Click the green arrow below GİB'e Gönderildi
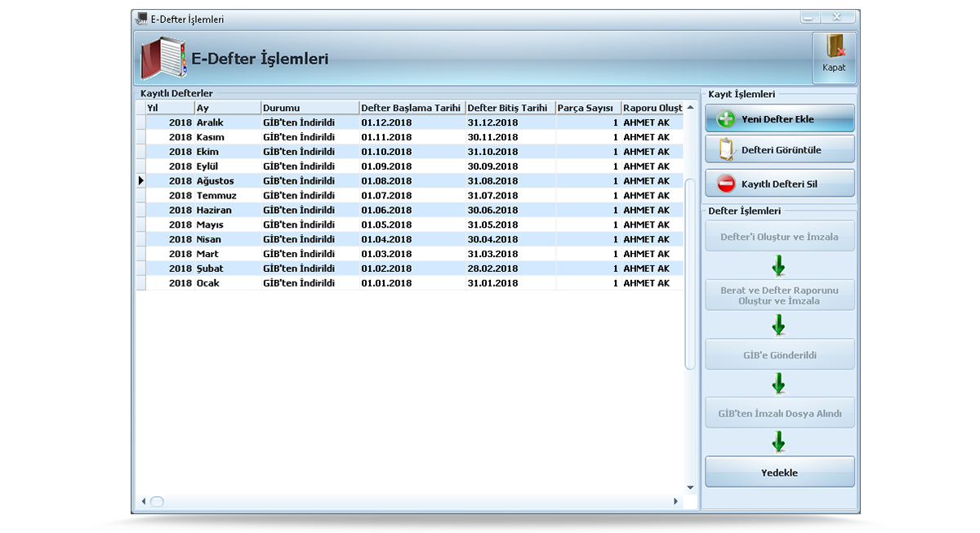980x533 pixels. tap(778, 383)
